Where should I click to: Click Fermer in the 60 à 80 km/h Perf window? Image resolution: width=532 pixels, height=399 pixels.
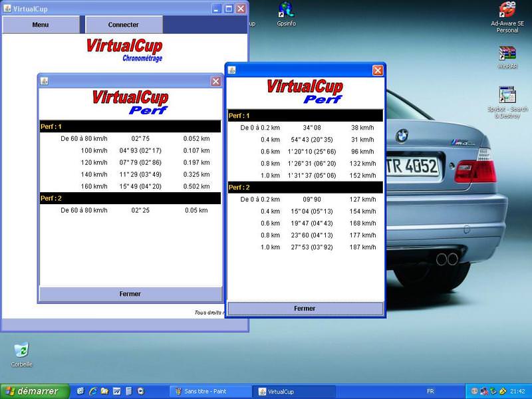pyautogui.click(x=130, y=294)
